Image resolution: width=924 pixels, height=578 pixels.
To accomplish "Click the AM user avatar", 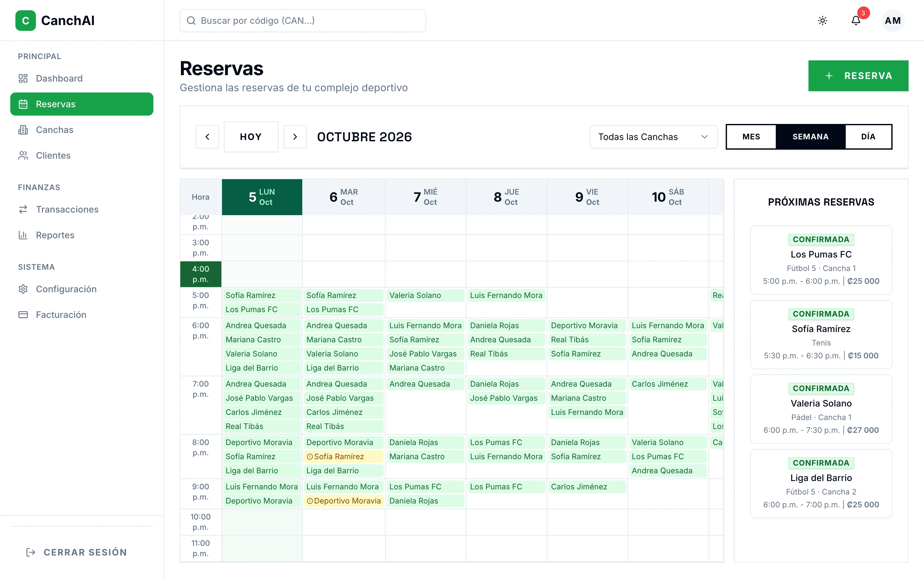I will click(893, 21).
